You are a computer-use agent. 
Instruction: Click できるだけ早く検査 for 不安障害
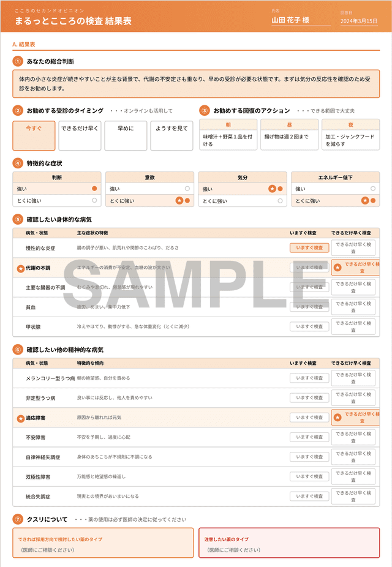pos(353,437)
